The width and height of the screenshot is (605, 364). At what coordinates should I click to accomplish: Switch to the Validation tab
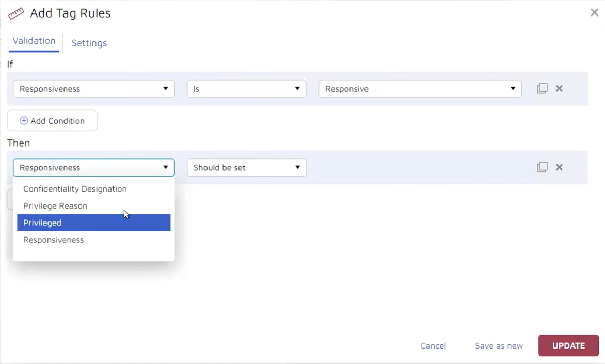coord(34,41)
